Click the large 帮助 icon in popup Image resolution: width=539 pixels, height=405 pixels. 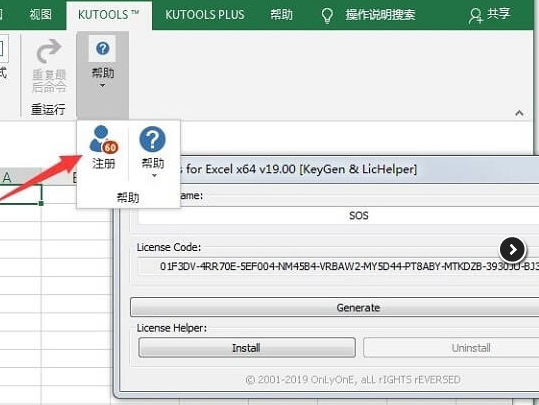pos(152,139)
